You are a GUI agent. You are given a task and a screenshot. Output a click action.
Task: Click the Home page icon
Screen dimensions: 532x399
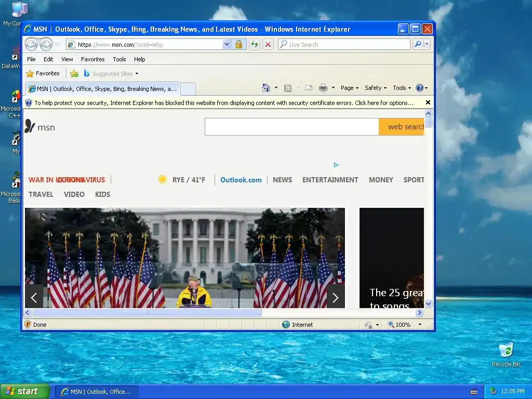pos(265,88)
